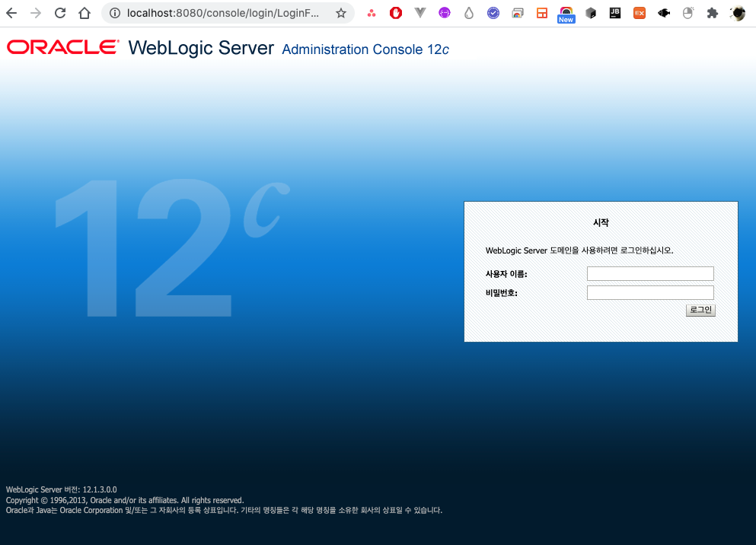This screenshot has width=756, height=545.
Task: Open the Extensions puzzle piece menu
Action: pos(713,13)
